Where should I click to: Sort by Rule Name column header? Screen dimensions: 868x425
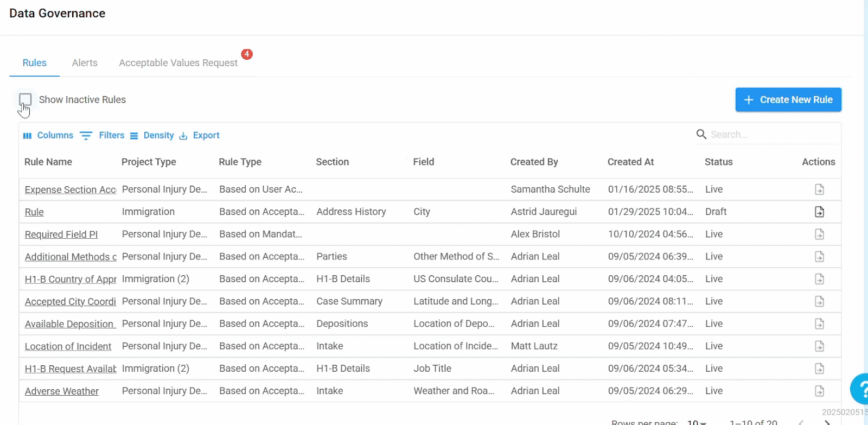click(48, 162)
